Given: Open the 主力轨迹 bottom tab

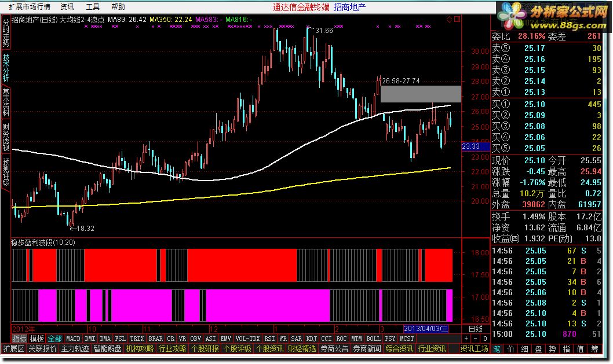Looking at the screenshot, I should pyautogui.click(x=75, y=348).
